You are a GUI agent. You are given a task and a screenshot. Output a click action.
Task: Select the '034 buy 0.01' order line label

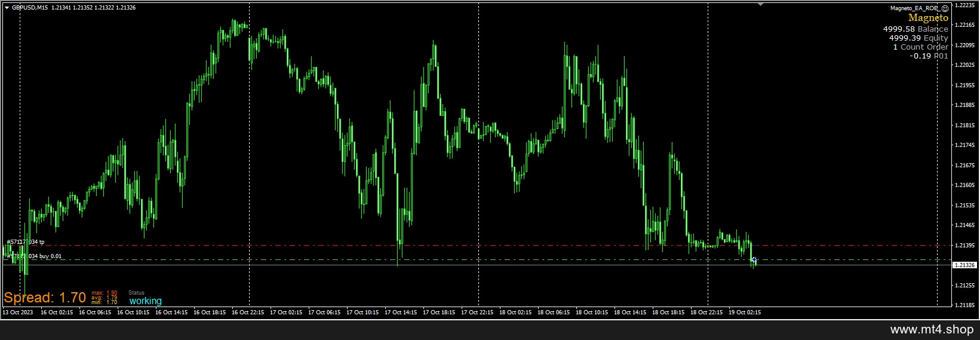(33, 256)
